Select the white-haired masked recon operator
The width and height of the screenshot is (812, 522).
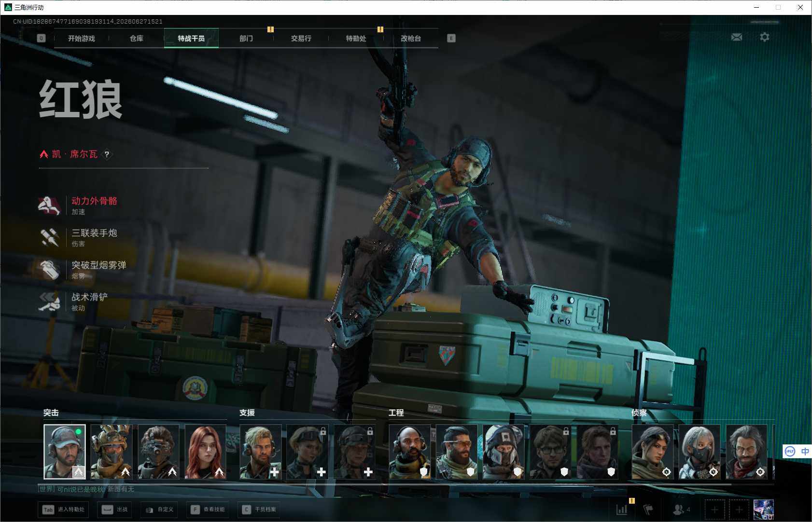point(700,452)
